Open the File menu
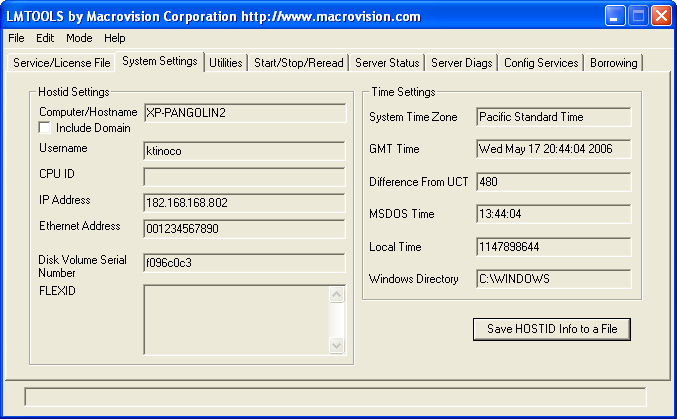Screen dimensions: 677x419 (16, 38)
